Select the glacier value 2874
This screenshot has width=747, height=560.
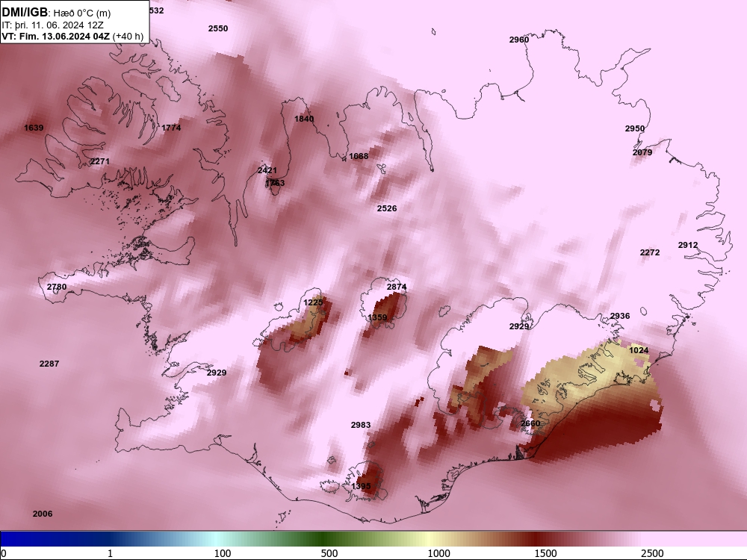(x=397, y=287)
